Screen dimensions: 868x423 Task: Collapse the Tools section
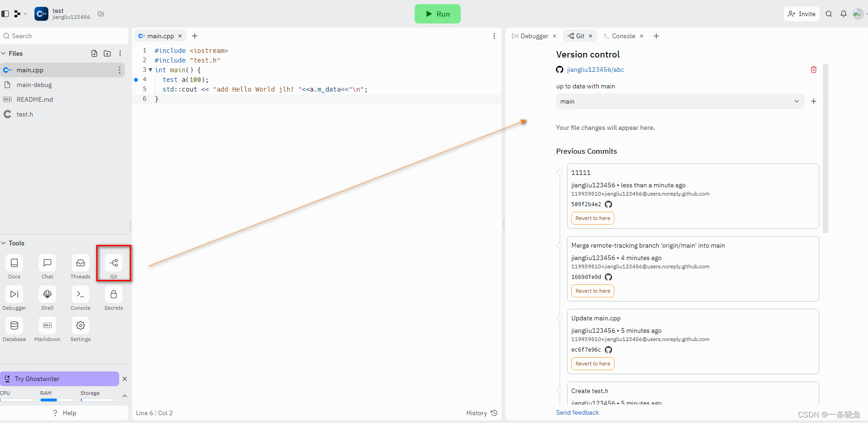click(x=4, y=243)
